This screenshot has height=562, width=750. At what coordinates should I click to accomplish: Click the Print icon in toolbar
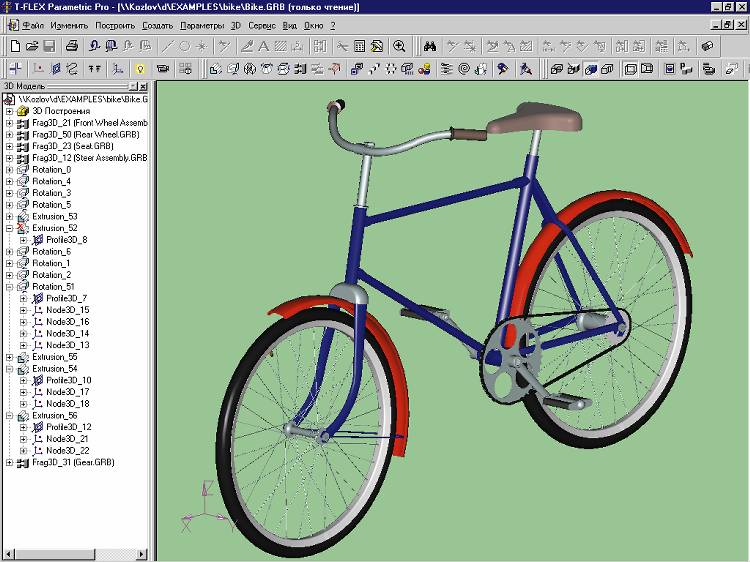pyautogui.click(x=72, y=46)
